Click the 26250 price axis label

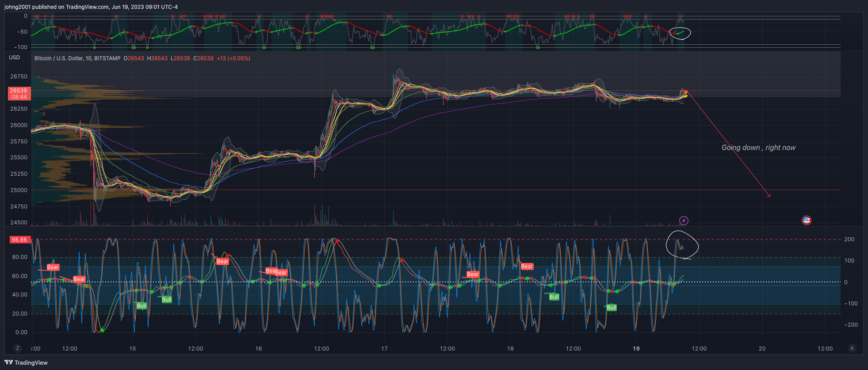point(19,109)
